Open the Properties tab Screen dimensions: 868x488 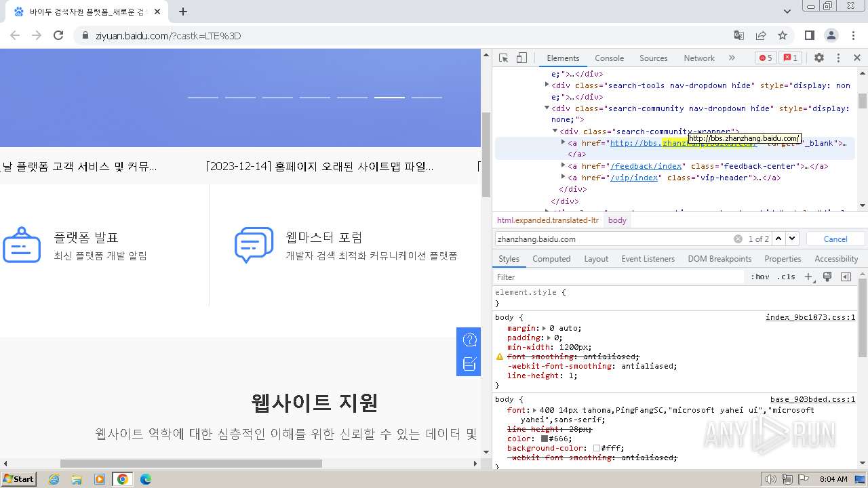click(783, 259)
